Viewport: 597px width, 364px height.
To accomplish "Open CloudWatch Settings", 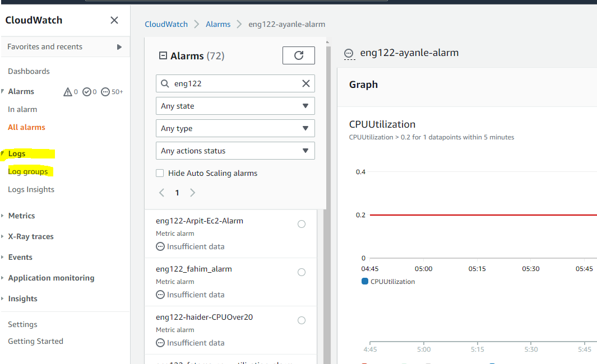I will coord(22,324).
